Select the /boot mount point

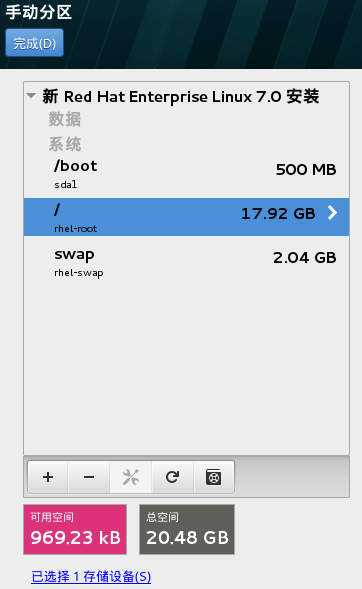pos(186,175)
